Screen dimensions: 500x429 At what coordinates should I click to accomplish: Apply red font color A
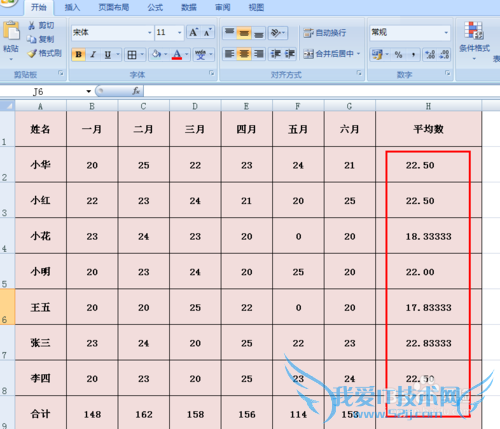pyautogui.click(x=177, y=54)
